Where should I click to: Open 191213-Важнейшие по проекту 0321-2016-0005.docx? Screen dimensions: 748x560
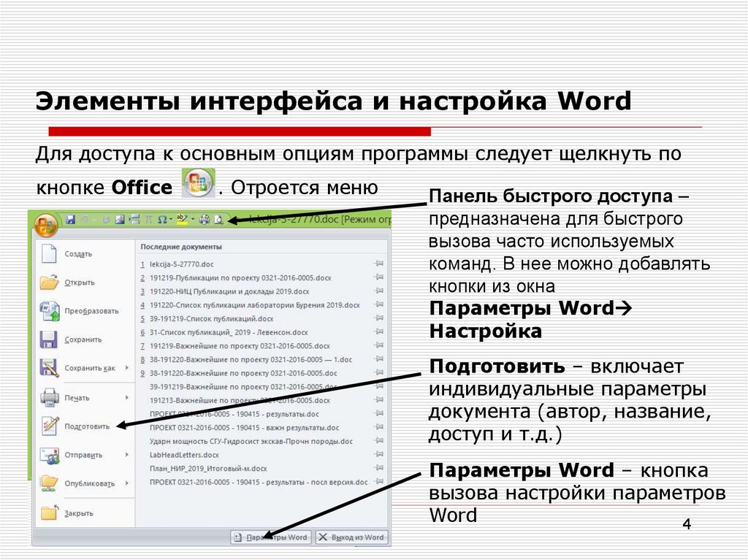click(x=240, y=400)
